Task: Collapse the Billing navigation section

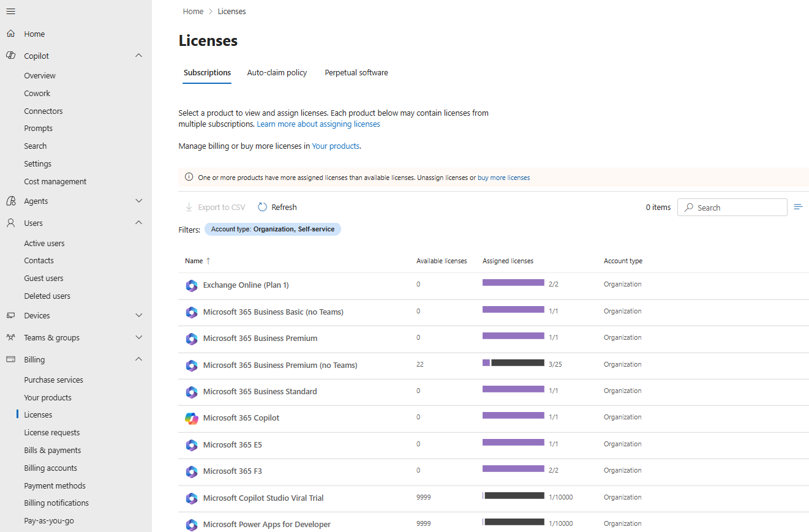Action: click(x=138, y=359)
